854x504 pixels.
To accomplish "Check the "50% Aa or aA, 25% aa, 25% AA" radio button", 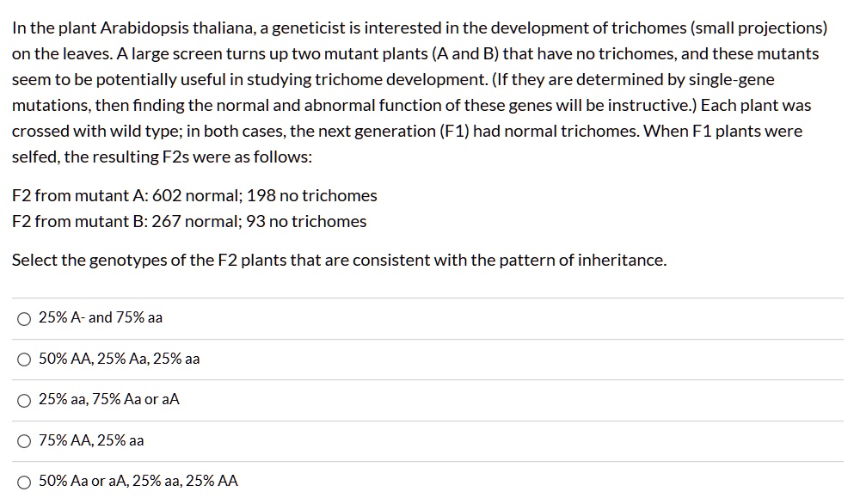I will (24, 482).
